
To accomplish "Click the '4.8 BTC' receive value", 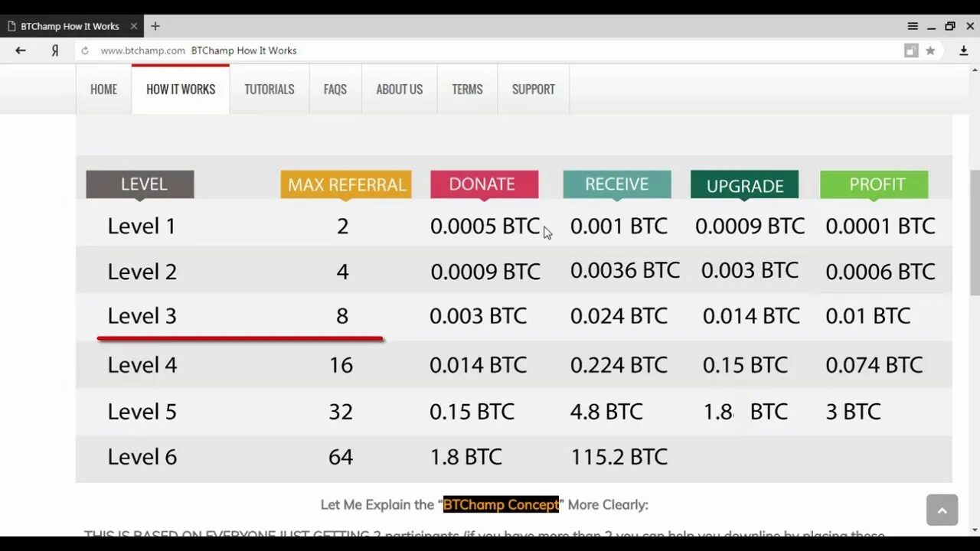I will click(x=606, y=411).
